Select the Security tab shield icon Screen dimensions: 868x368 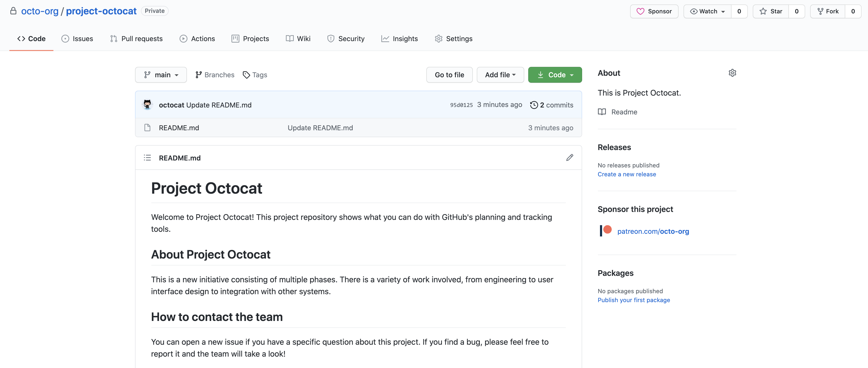pyautogui.click(x=331, y=38)
